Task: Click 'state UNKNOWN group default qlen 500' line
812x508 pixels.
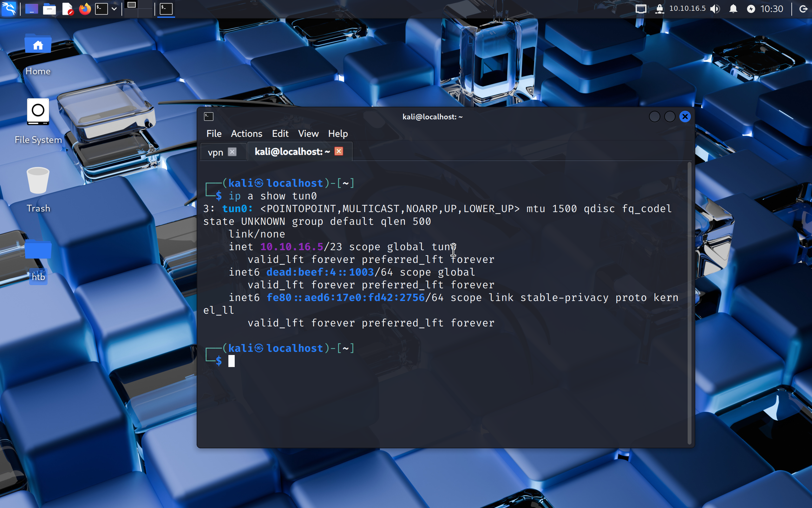Action: point(317,221)
